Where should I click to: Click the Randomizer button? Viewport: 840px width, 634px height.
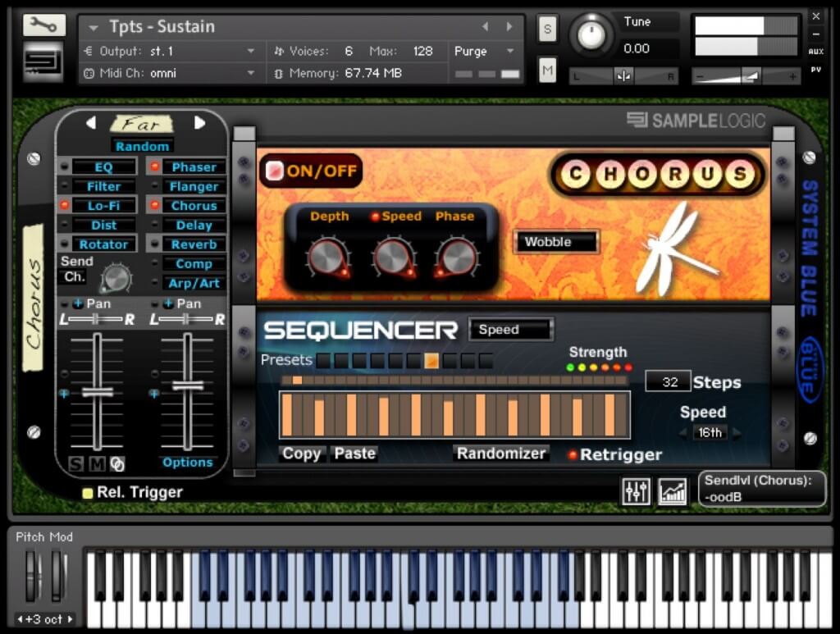tap(501, 454)
